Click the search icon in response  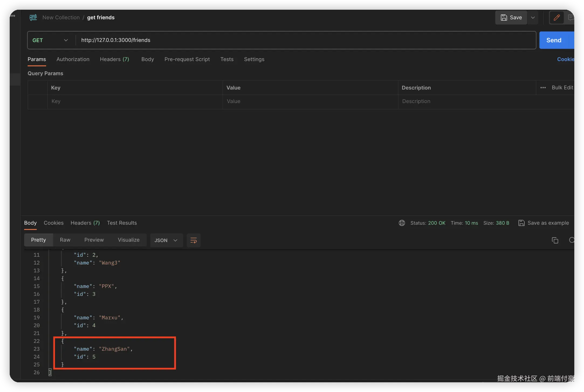coord(571,240)
